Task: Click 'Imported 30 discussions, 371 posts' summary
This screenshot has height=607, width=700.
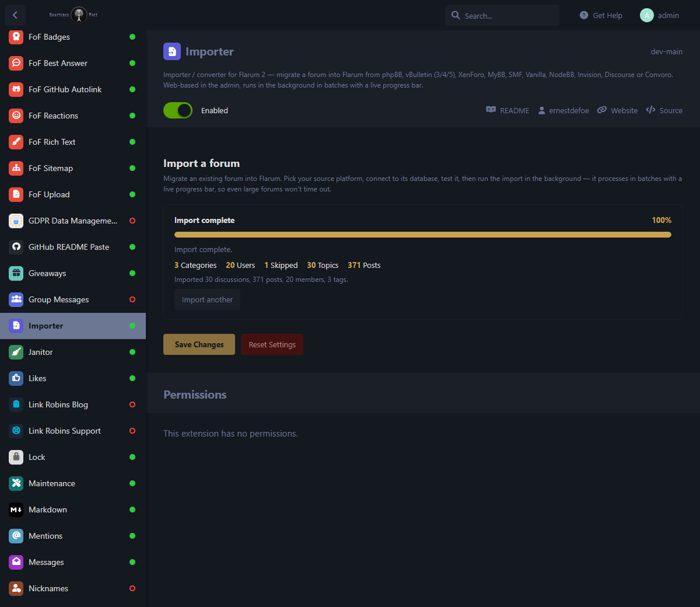Action: point(261,280)
